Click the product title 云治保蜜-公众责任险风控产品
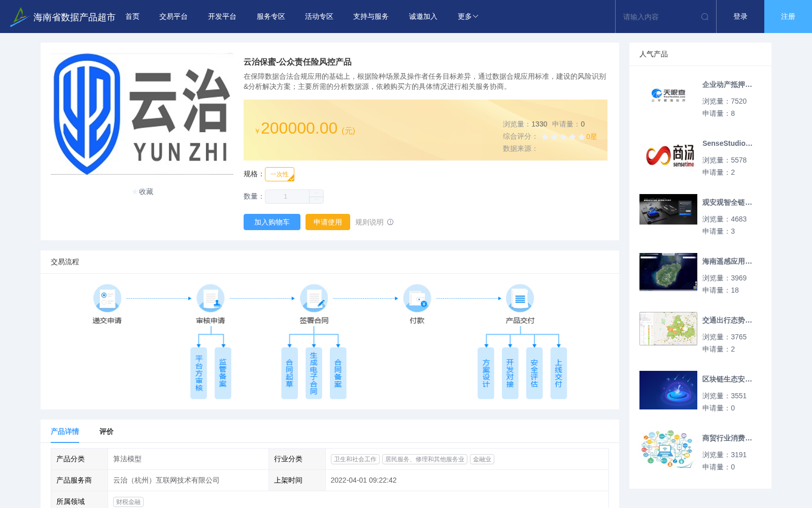Viewport: 812px width, 508px height. point(297,62)
